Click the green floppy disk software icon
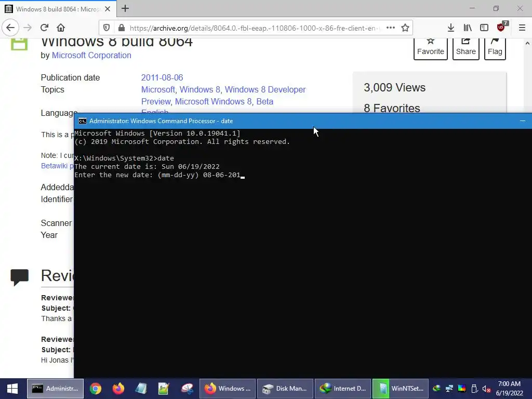Viewport: 532px width, 399px height. 19,44
